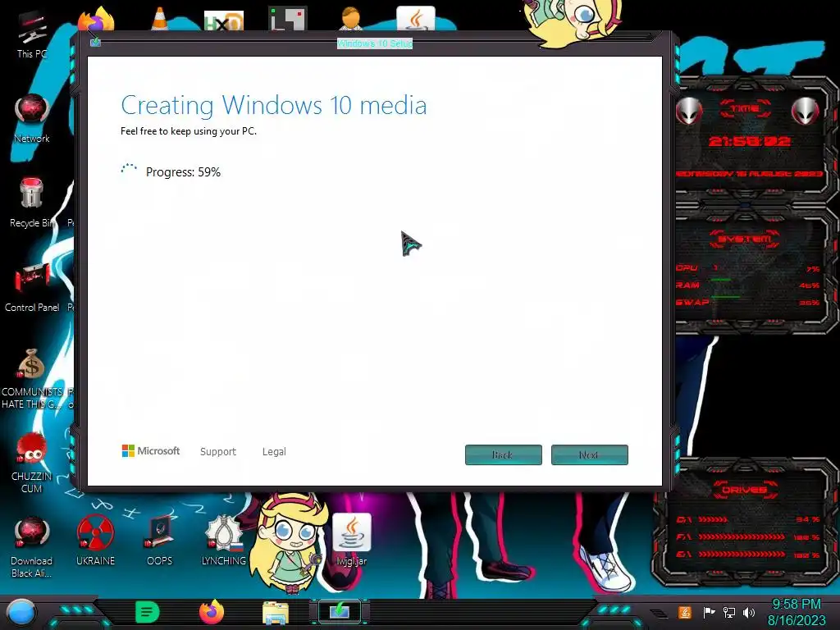Open the Java icon at top of desktop
840x630 pixels.
coord(416,19)
